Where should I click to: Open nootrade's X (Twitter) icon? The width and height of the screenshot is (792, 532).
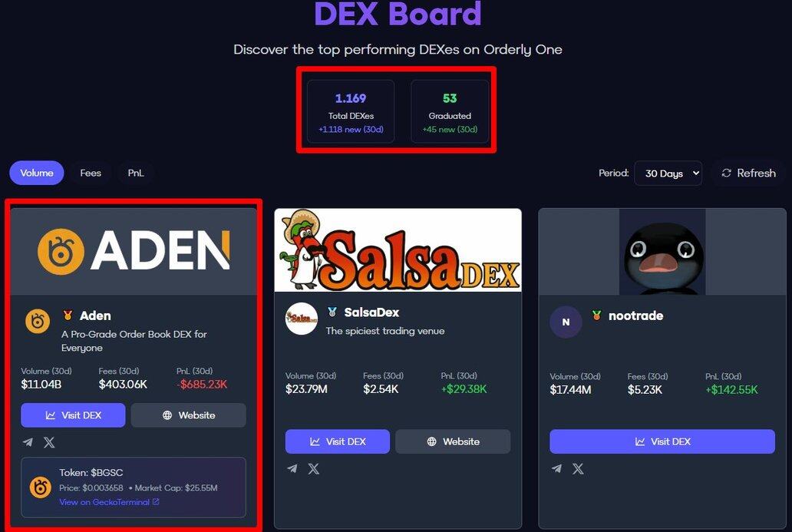(x=578, y=469)
